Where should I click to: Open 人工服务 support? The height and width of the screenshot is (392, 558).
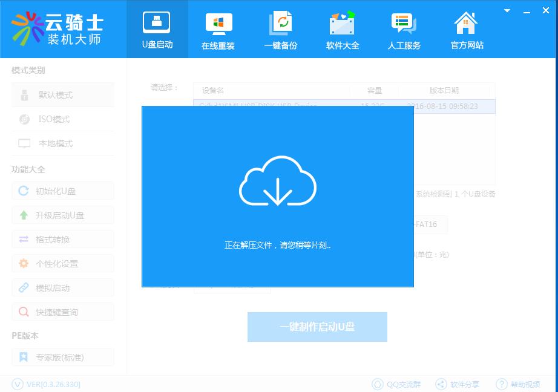click(x=404, y=29)
